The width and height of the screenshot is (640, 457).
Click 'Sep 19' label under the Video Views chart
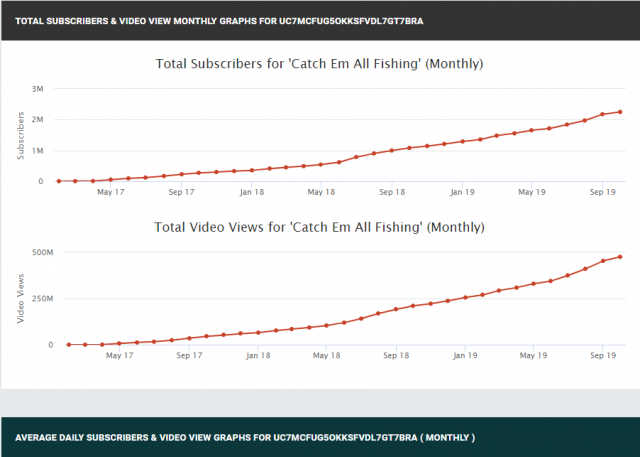[603, 355]
